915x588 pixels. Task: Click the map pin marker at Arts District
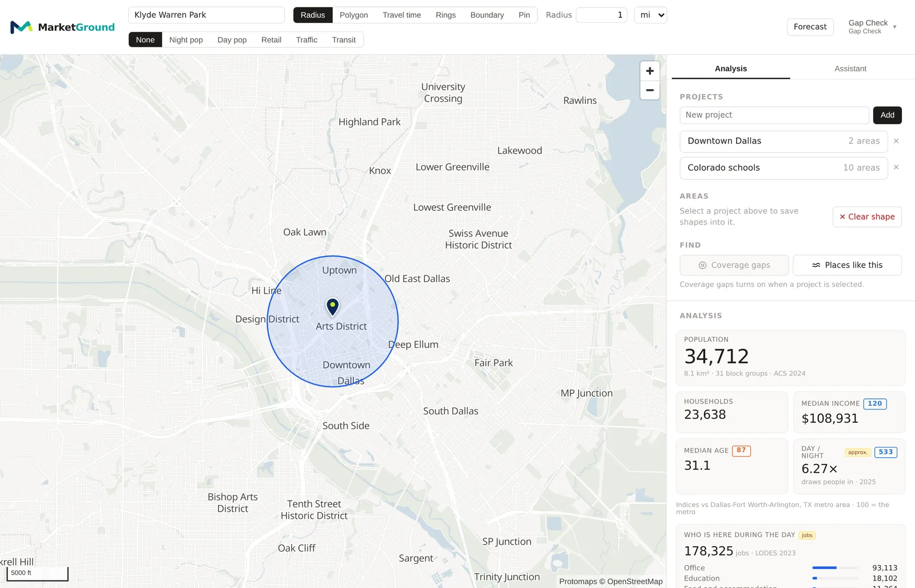pyautogui.click(x=332, y=307)
